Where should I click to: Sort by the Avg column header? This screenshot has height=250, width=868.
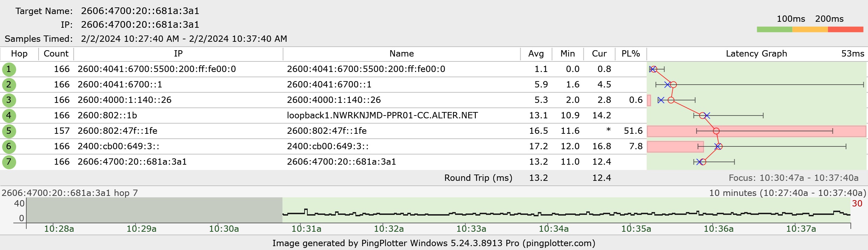536,54
